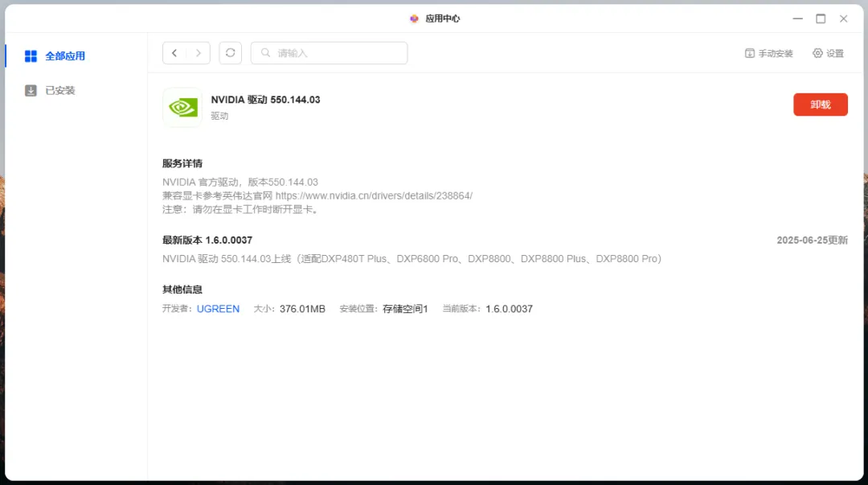Screen dimensions: 868x485
Task: Click the manual install box icon
Action: 750,53
